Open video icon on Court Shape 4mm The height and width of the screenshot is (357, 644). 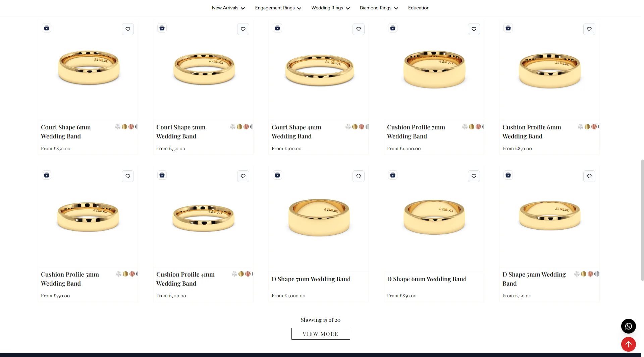pyautogui.click(x=277, y=28)
